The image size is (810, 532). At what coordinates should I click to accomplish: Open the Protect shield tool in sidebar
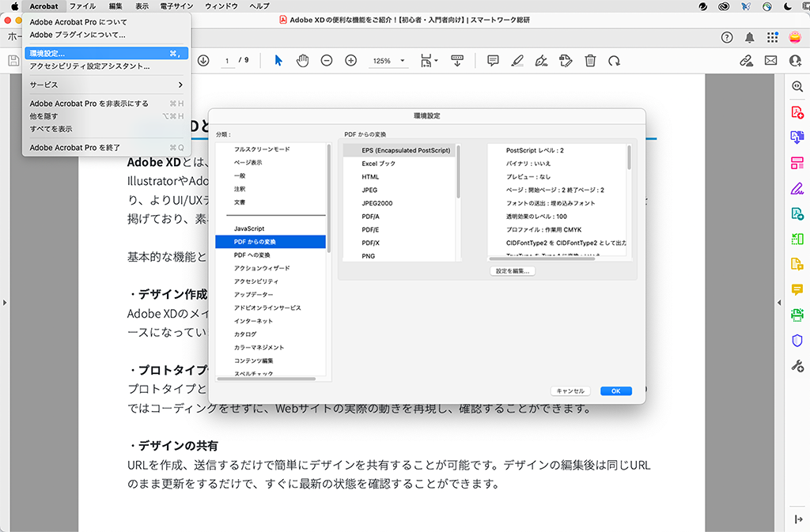(x=797, y=340)
